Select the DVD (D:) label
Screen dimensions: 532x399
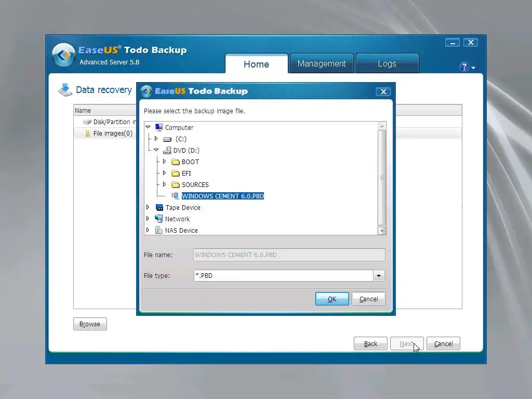pyautogui.click(x=187, y=150)
